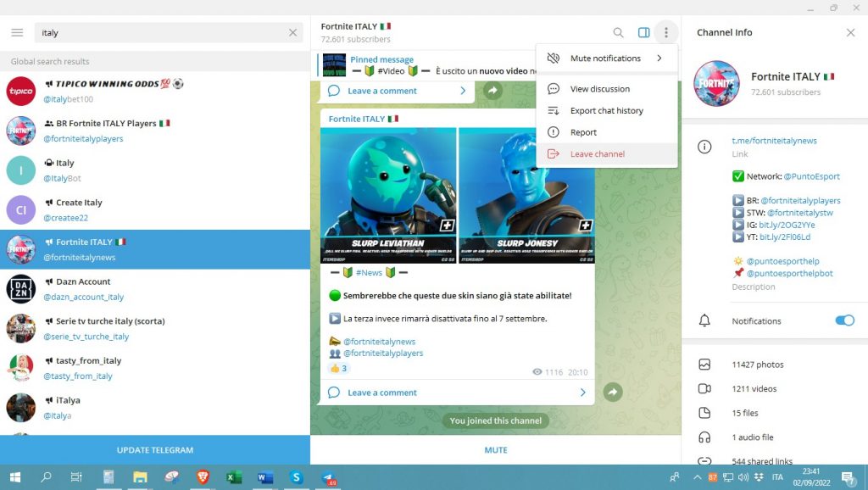This screenshot has height=490, width=868.
Task: Open the t.me/fortniteitalynews link
Action: pyautogui.click(x=776, y=141)
